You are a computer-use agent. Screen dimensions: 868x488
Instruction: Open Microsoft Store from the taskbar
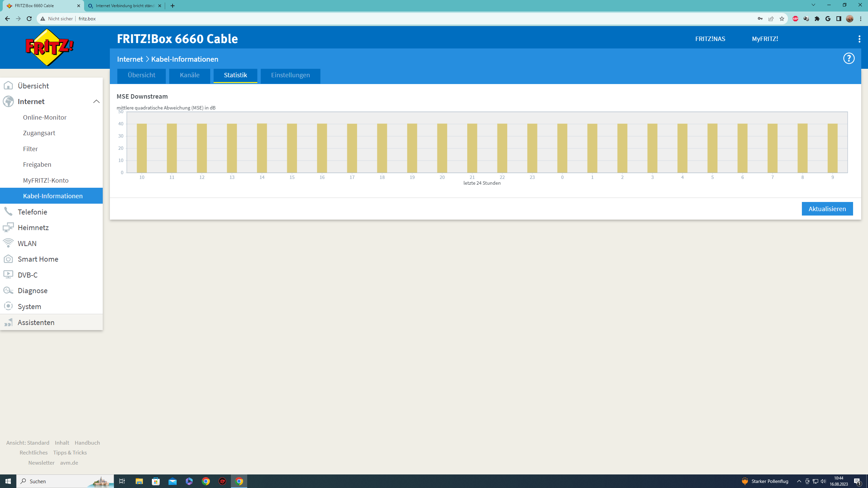(156, 481)
